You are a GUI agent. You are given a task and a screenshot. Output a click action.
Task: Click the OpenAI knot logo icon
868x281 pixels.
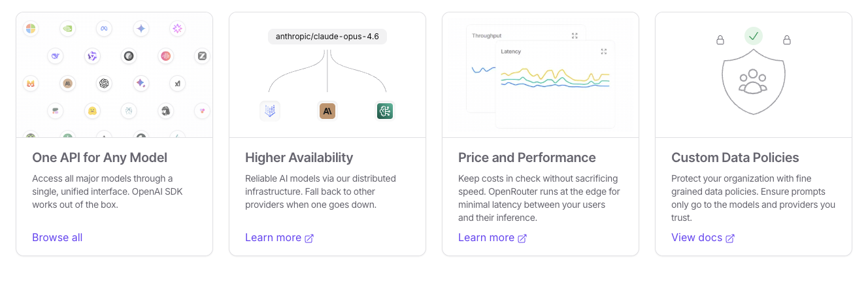pyautogui.click(x=103, y=83)
